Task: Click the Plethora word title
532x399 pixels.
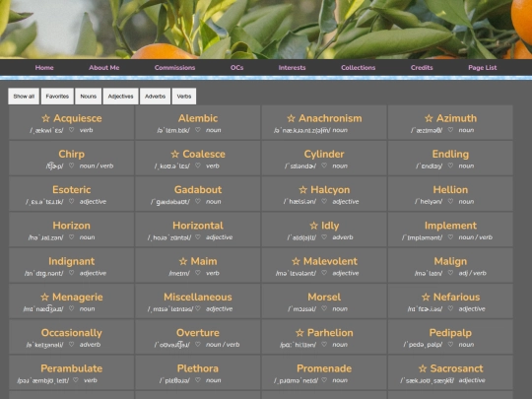Action: click(198, 368)
